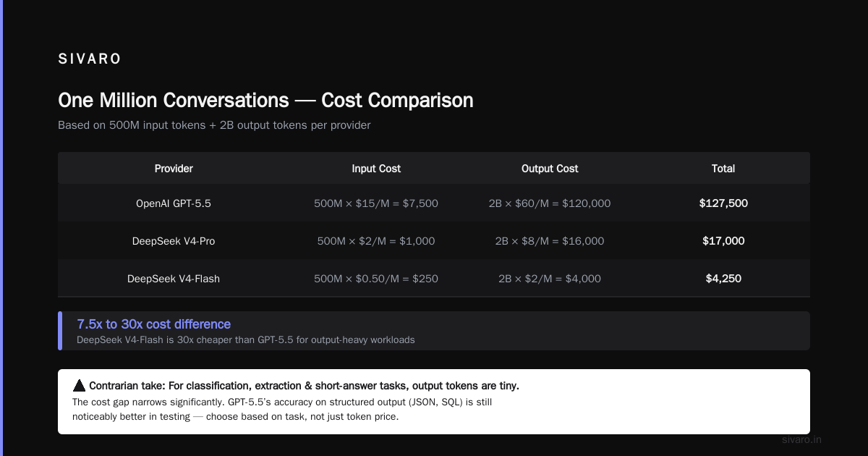Click the DeepSeek V4-Flash provider cell
Viewport: 868px width, 456px height.
174,279
